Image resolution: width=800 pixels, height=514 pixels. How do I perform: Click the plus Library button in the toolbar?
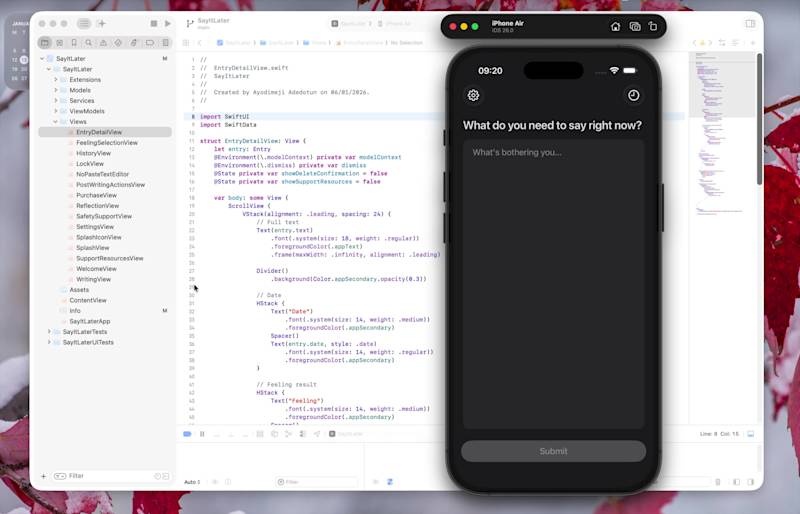102,23
